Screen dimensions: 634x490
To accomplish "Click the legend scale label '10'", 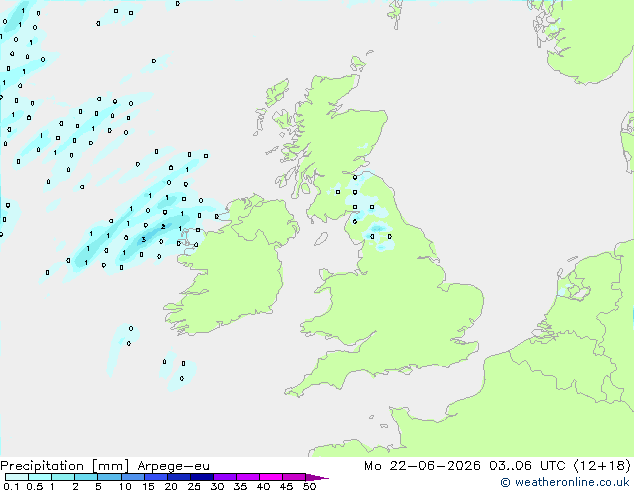I will [x=125, y=486].
